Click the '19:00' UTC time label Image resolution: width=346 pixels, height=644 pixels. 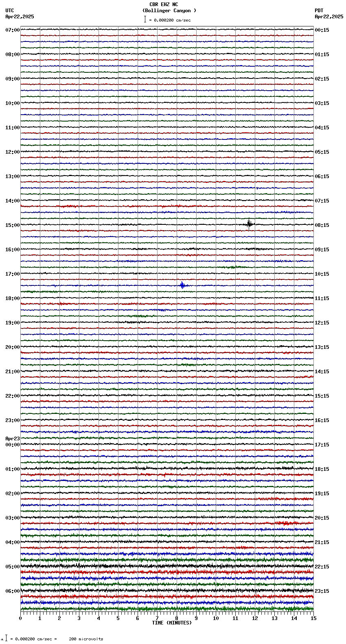coord(13,323)
